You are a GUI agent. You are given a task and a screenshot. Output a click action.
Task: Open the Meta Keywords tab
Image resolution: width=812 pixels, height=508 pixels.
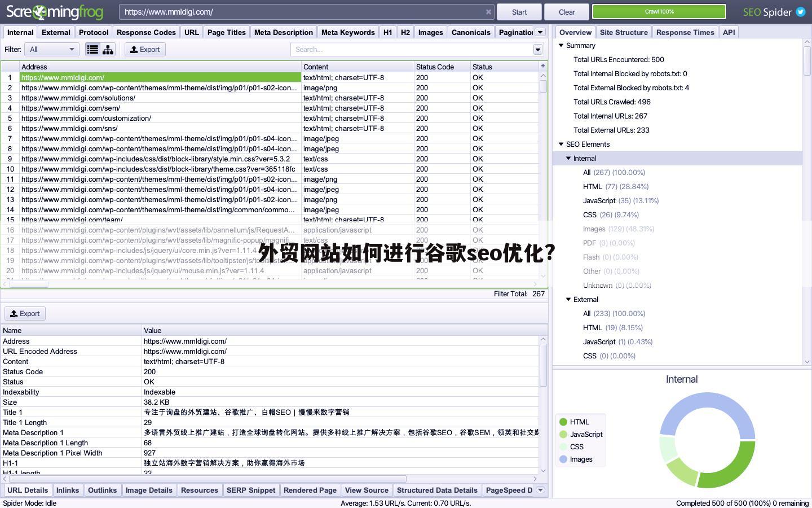348,32
